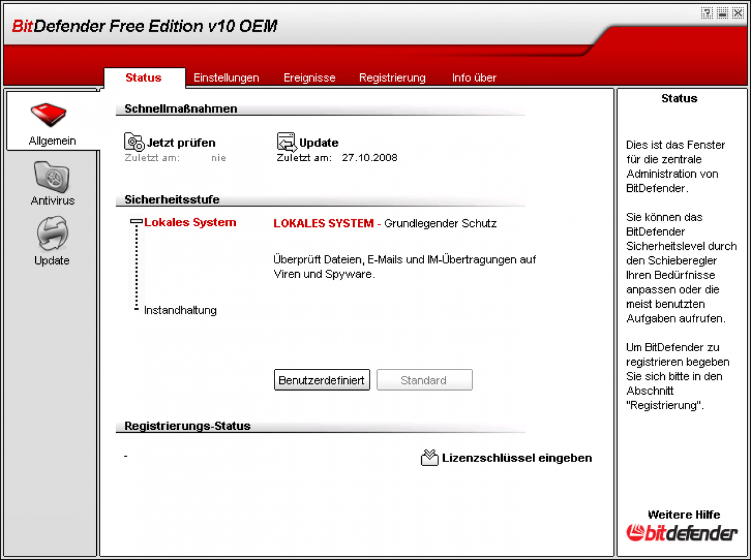Click the Jetzt prüfen scan icon

tap(134, 142)
